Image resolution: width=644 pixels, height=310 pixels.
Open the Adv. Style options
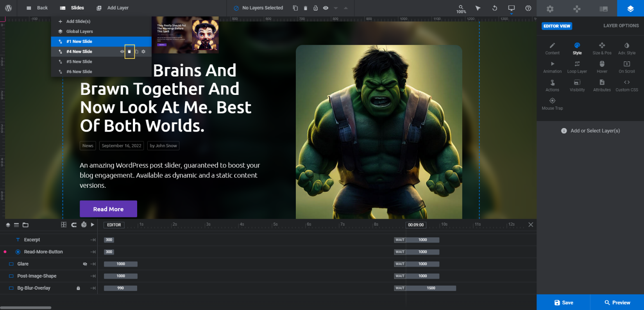[x=627, y=49]
